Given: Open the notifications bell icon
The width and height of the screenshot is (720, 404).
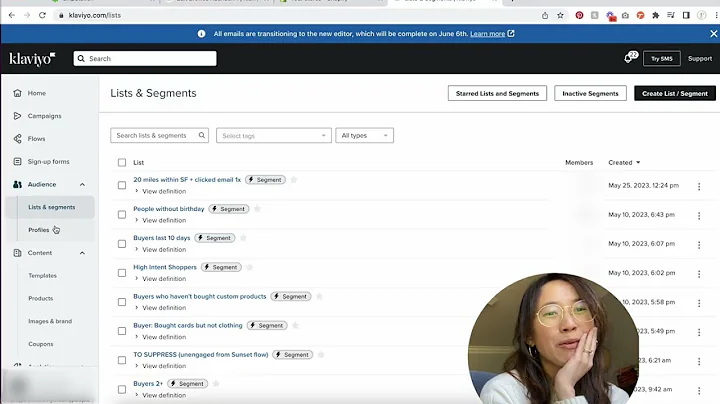Looking at the screenshot, I should click(x=628, y=59).
